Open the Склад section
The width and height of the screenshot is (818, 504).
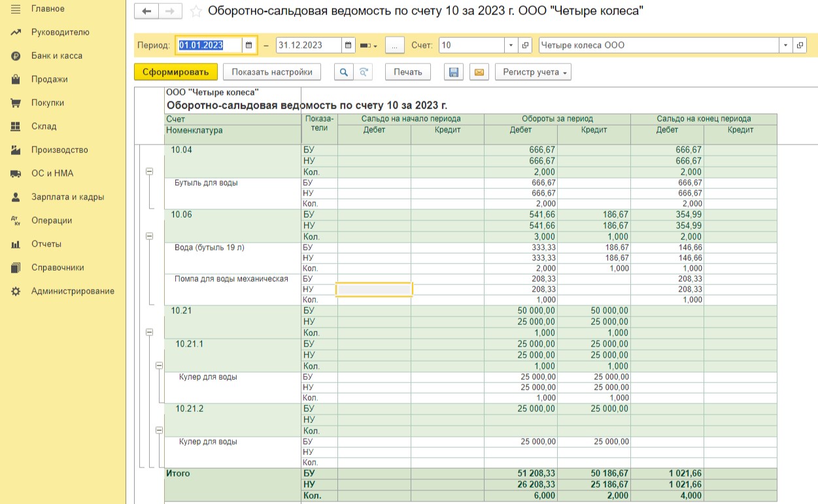44,126
